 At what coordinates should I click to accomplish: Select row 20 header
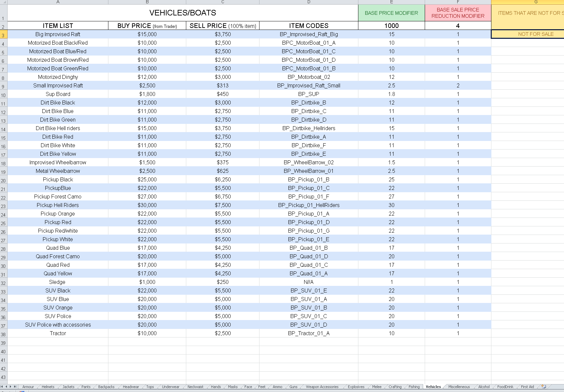point(3,180)
